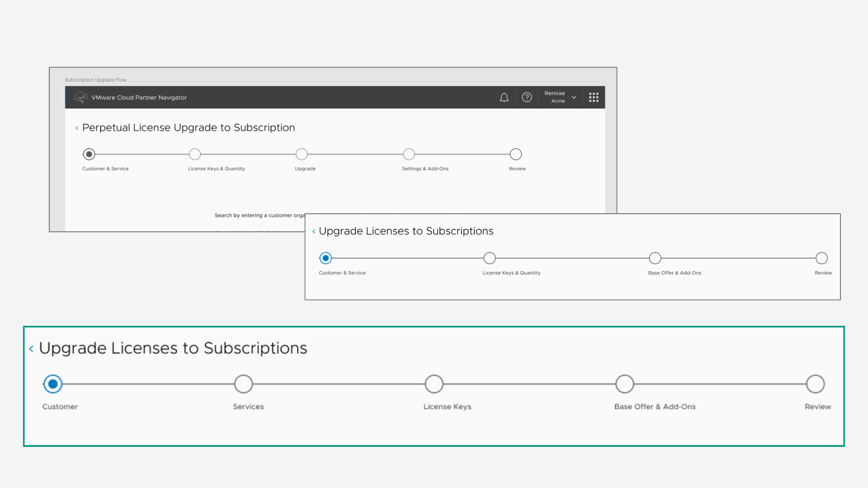Click Review step circle in top wizard

(x=516, y=155)
